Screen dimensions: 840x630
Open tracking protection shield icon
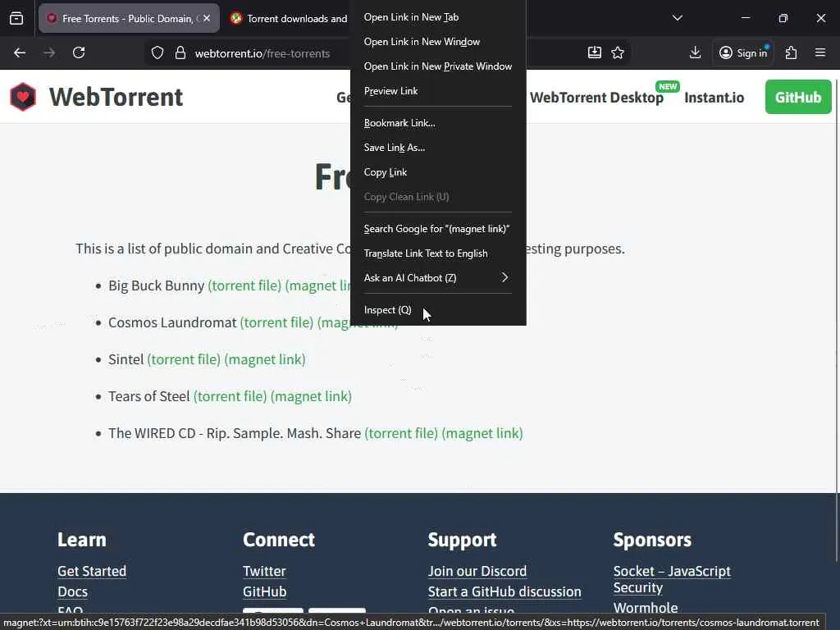click(157, 52)
